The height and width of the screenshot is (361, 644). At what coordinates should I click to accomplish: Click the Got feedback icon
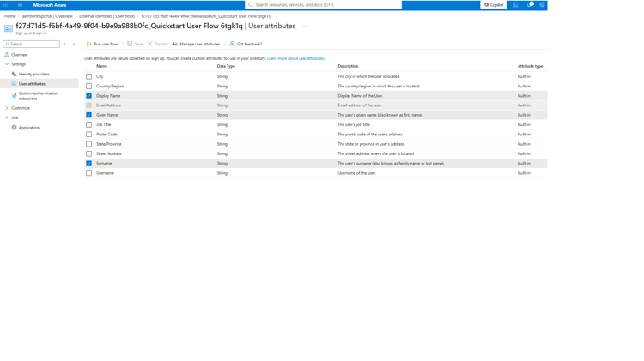(232, 44)
